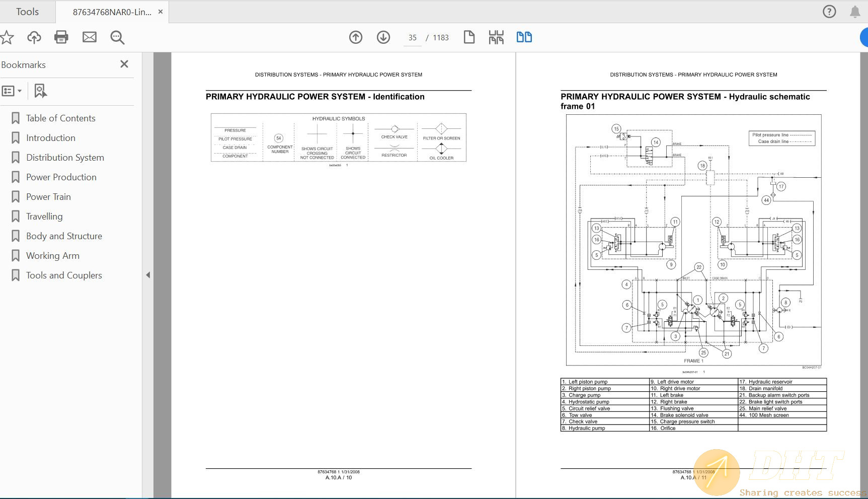This screenshot has height=499, width=868.
Task: Close the Bookmarks panel
Action: (124, 64)
